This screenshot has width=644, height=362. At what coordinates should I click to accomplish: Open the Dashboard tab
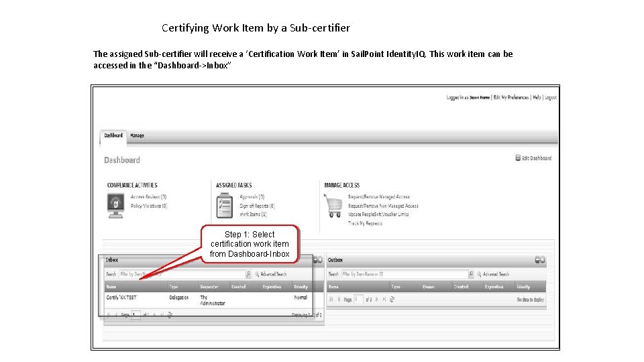click(x=113, y=135)
